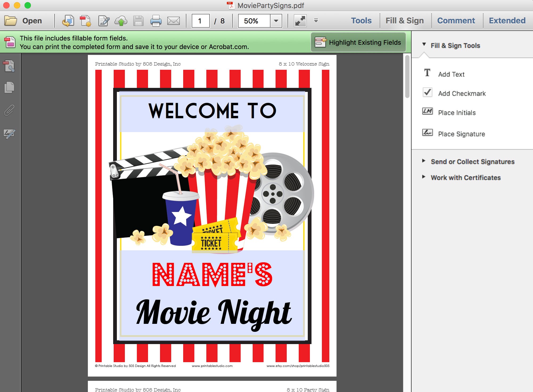The height and width of the screenshot is (392, 533).
Task: Select the Place Signature tool
Action: pyautogui.click(x=461, y=134)
